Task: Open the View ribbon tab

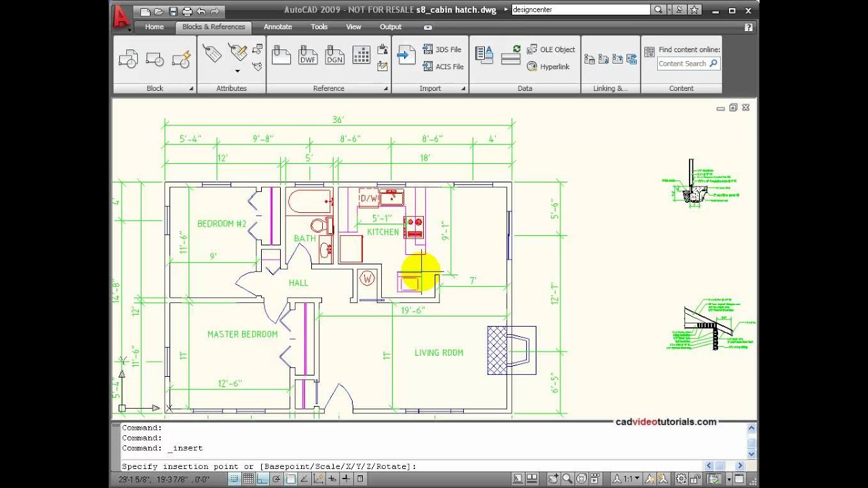Action: [353, 27]
